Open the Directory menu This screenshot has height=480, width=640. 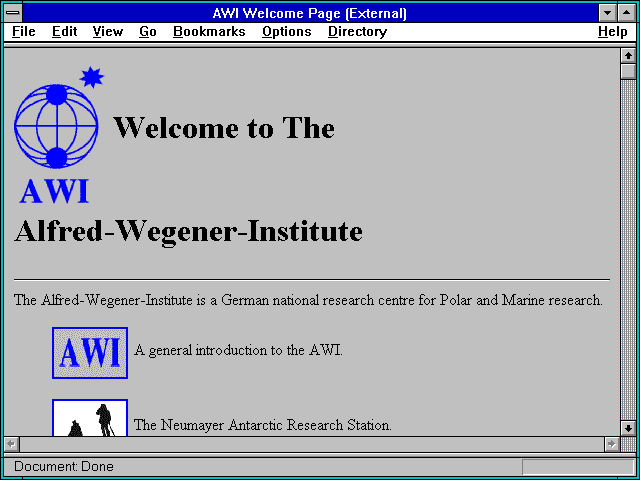pos(358,31)
